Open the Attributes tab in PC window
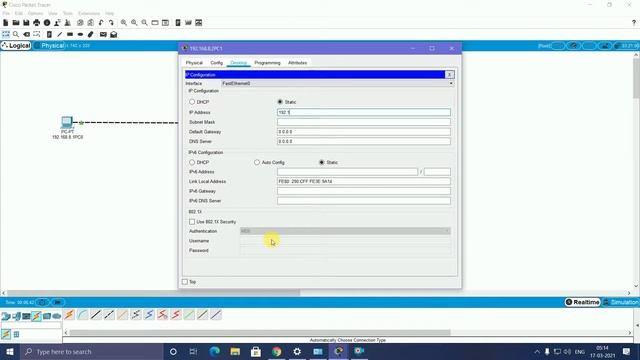The width and height of the screenshot is (640, 360). (x=298, y=63)
